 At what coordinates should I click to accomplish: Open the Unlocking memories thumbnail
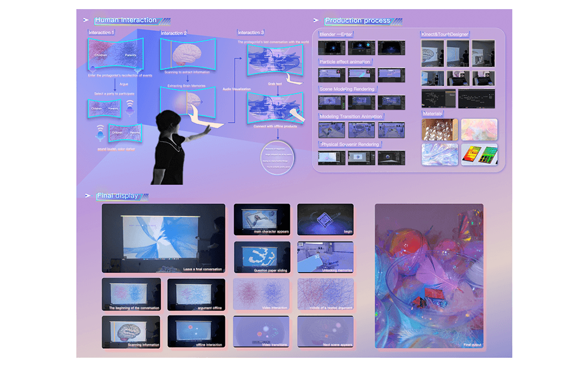(x=325, y=257)
